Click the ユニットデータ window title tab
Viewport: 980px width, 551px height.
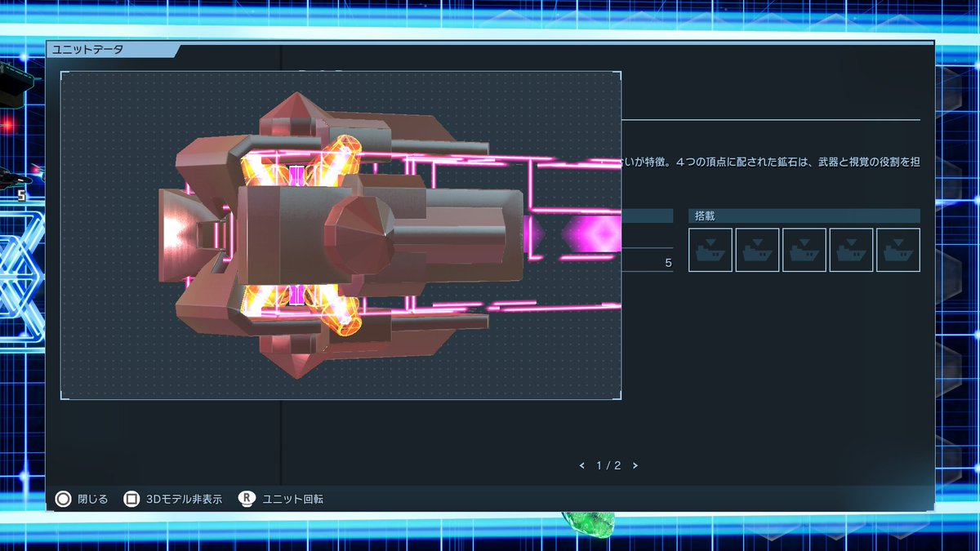pos(112,50)
